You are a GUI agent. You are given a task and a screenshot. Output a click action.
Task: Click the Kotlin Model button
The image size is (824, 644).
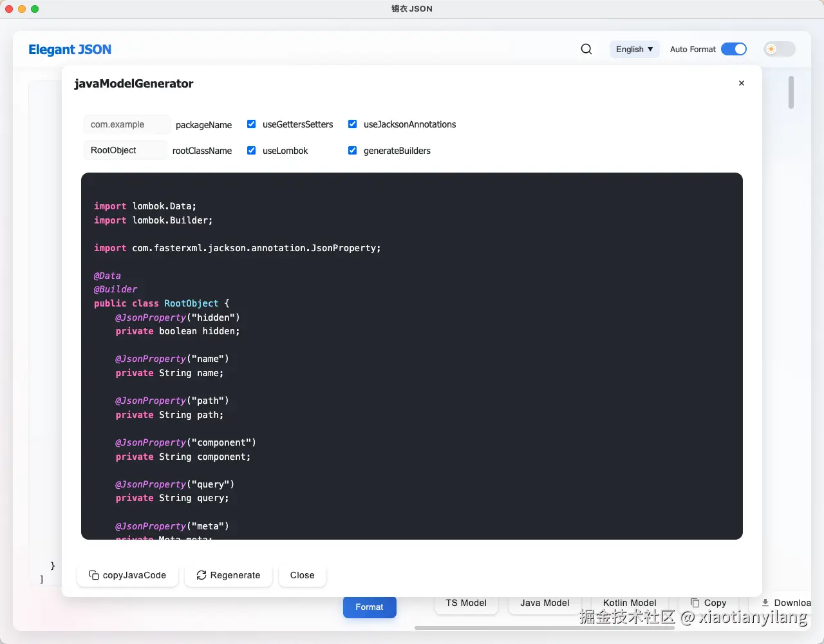click(x=630, y=603)
